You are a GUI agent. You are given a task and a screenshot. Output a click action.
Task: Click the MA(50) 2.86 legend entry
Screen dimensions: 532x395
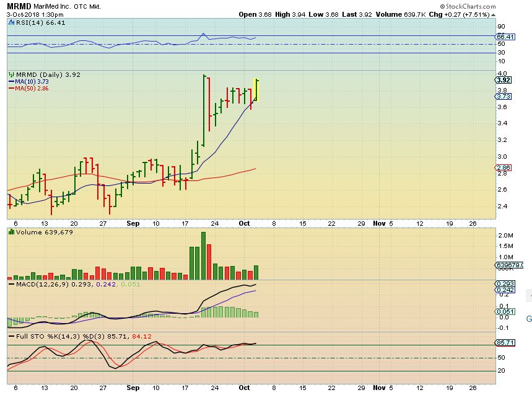[28, 88]
